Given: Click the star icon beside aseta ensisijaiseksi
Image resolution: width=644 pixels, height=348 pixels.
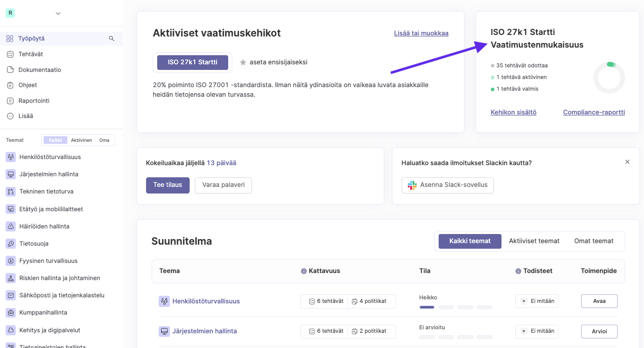Looking at the screenshot, I should pyautogui.click(x=243, y=62).
